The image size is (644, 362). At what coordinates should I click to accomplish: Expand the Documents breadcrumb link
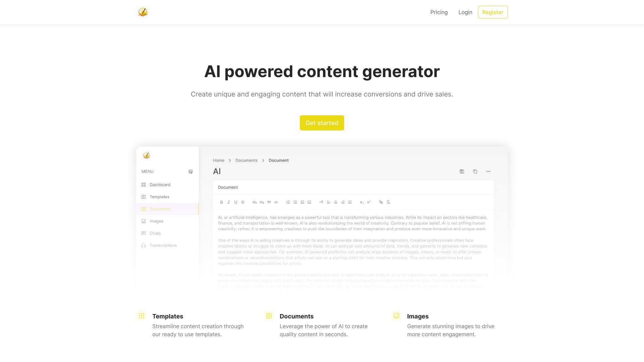(247, 160)
